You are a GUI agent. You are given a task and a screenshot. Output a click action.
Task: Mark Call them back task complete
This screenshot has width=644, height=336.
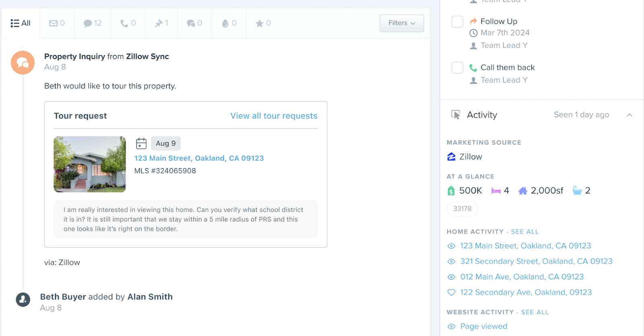(x=457, y=68)
